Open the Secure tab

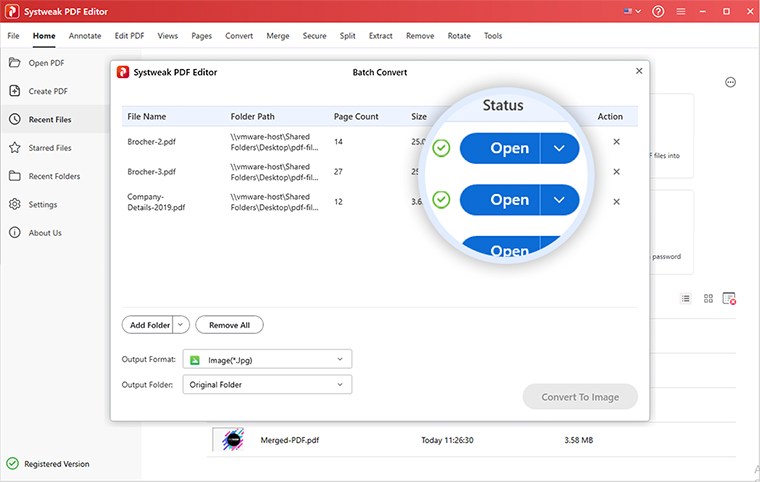click(315, 36)
